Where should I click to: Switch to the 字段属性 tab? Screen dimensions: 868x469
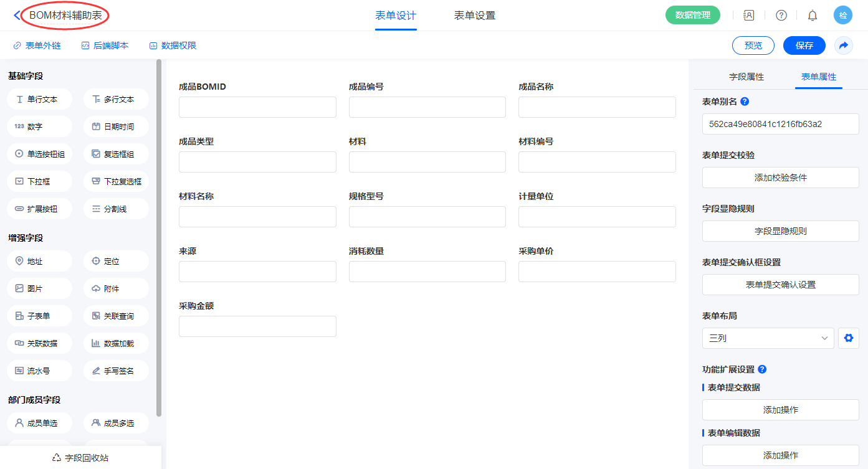pos(746,77)
